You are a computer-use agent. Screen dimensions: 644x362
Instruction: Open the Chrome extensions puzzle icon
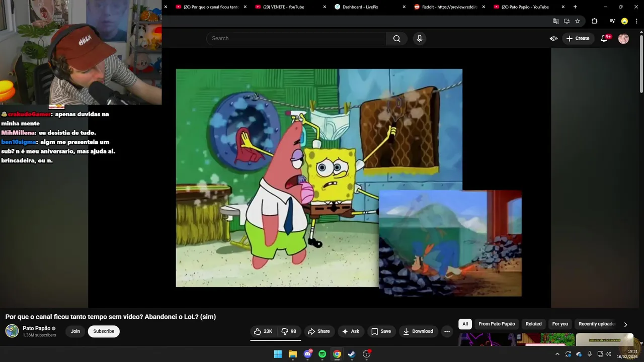tap(594, 21)
